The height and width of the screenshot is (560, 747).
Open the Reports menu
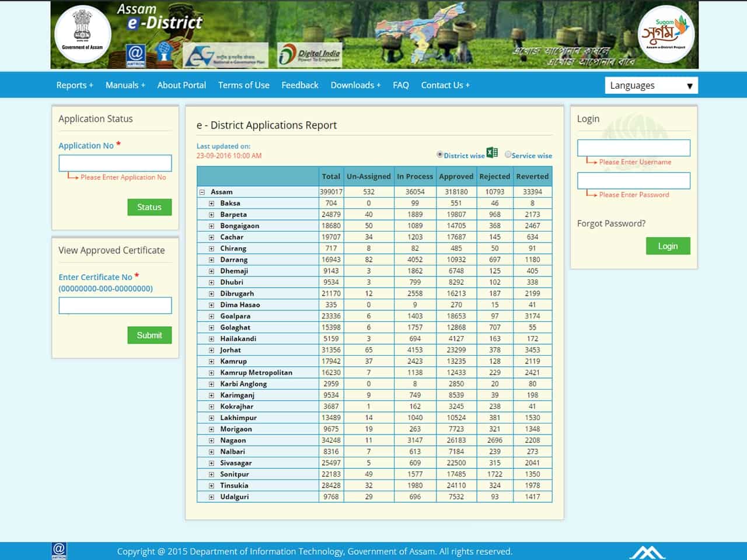[74, 85]
